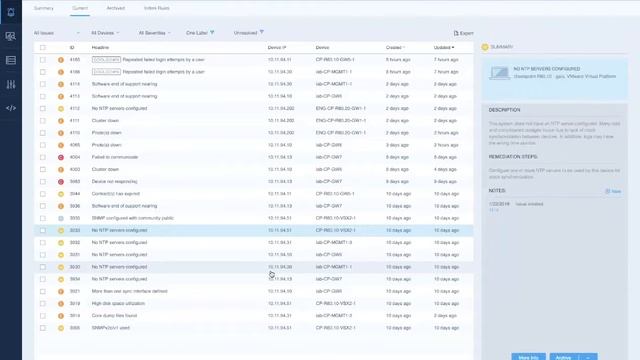The height and width of the screenshot is (360, 640).
Task: Click the New note link in Notes
Action: tap(613, 191)
